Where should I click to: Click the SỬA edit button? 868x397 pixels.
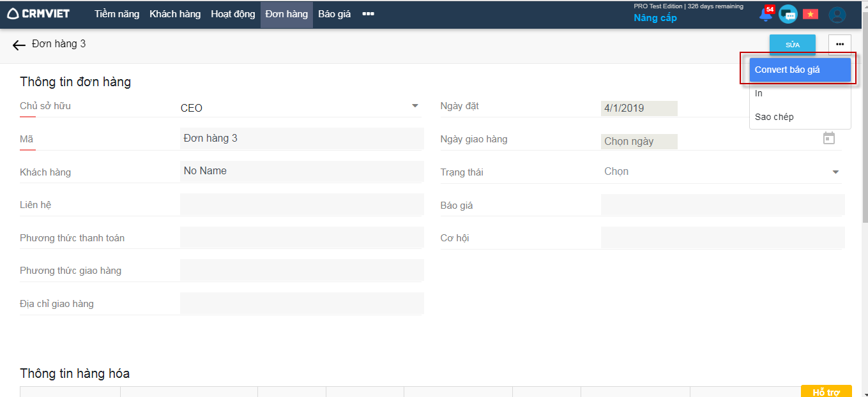click(x=792, y=45)
